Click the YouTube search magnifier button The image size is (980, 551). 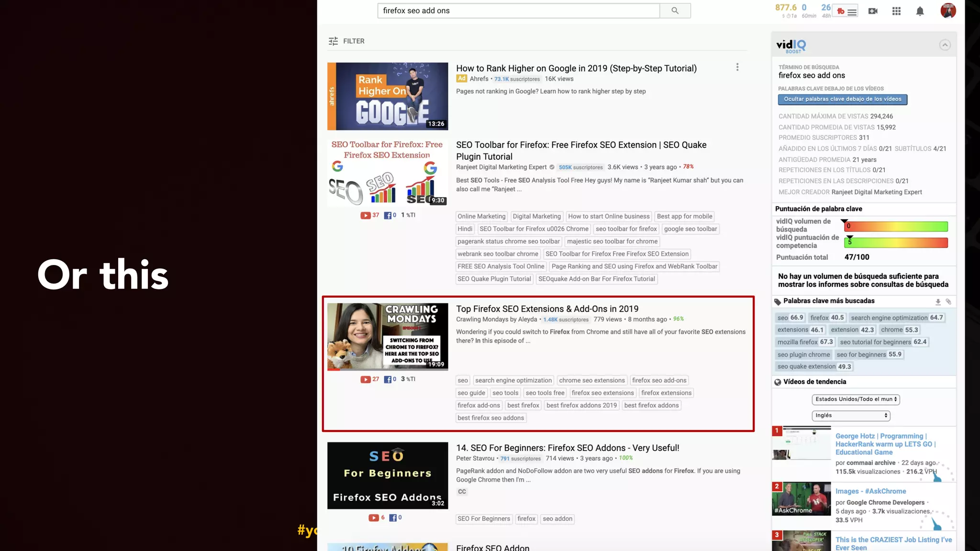(x=675, y=11)
